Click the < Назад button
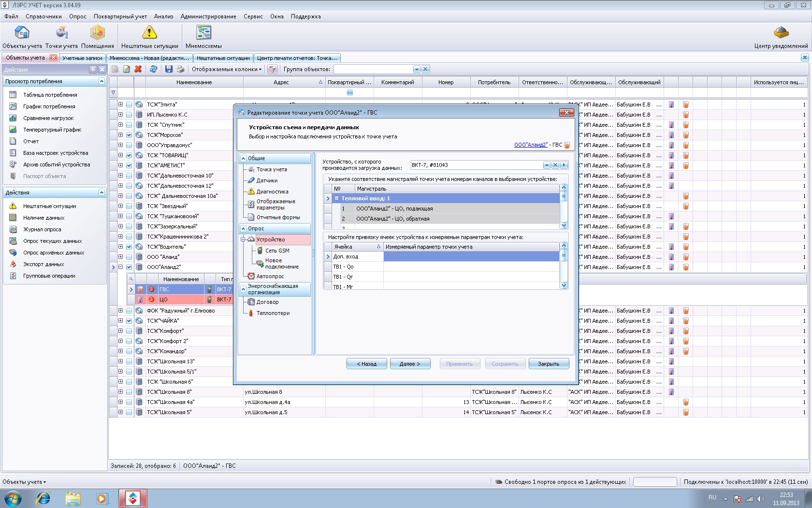Viewport: 812px width, 508px height. 367,364
